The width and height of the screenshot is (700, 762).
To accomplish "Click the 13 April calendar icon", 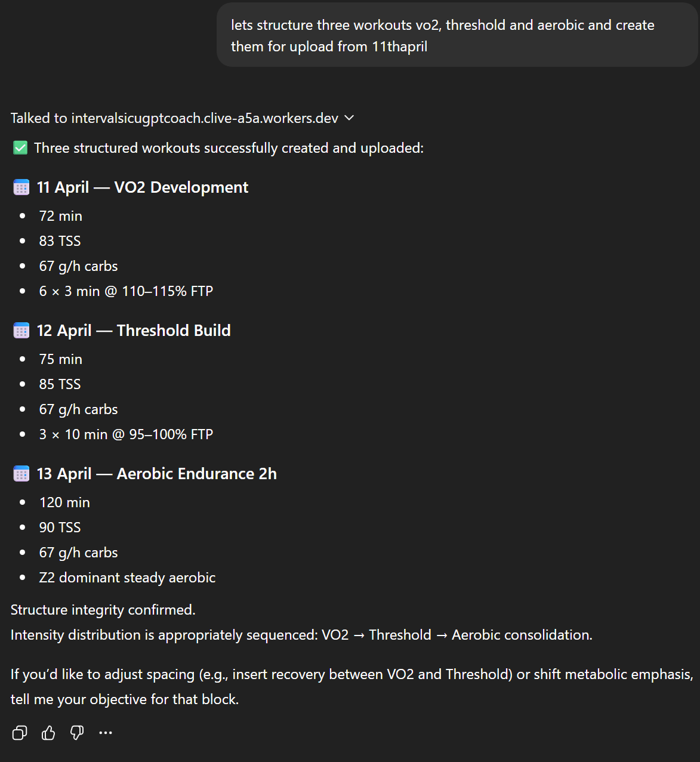I will click(21, 474).
